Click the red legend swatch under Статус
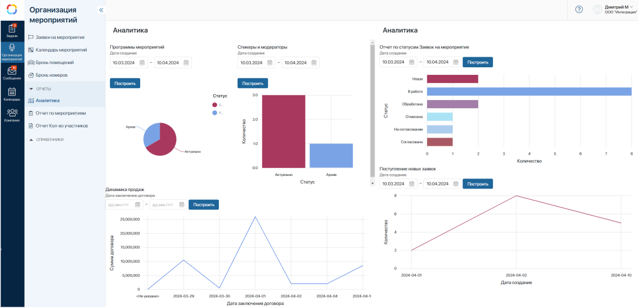644x308 pixels. tap(214, 104)
